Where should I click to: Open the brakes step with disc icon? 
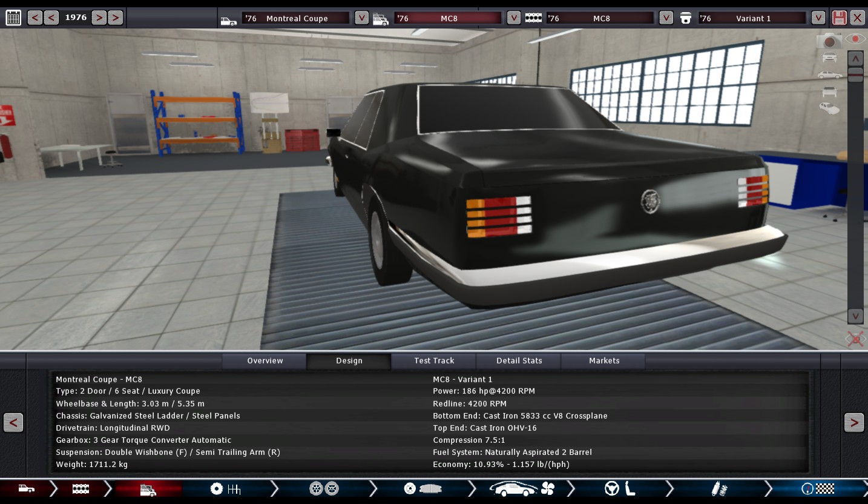coord(422,488)
